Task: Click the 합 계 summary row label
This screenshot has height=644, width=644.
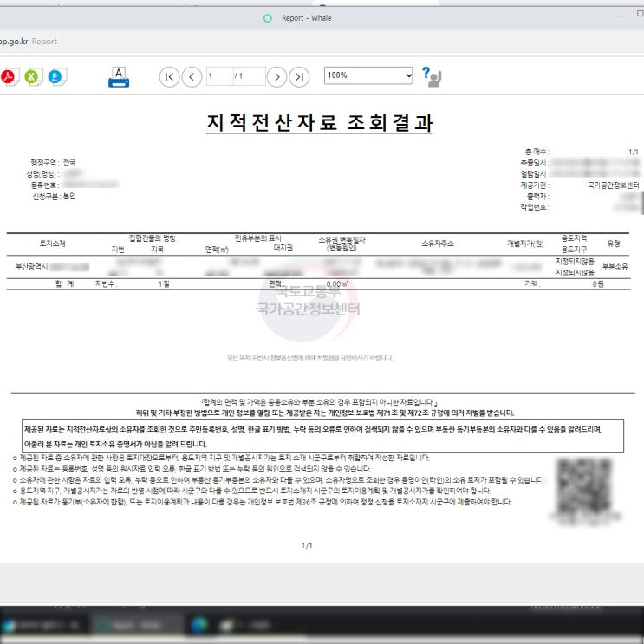Action: point(64,283)
